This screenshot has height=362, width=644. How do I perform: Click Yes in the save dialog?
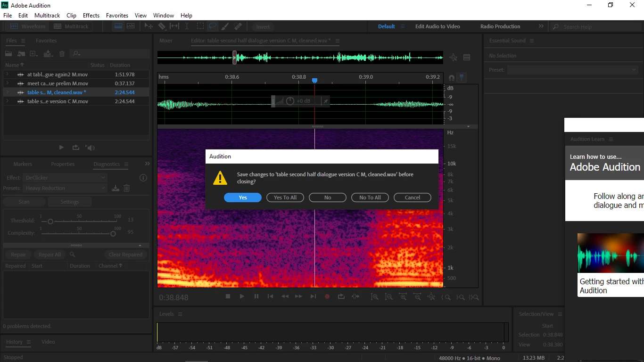click(x=243, y=197)
